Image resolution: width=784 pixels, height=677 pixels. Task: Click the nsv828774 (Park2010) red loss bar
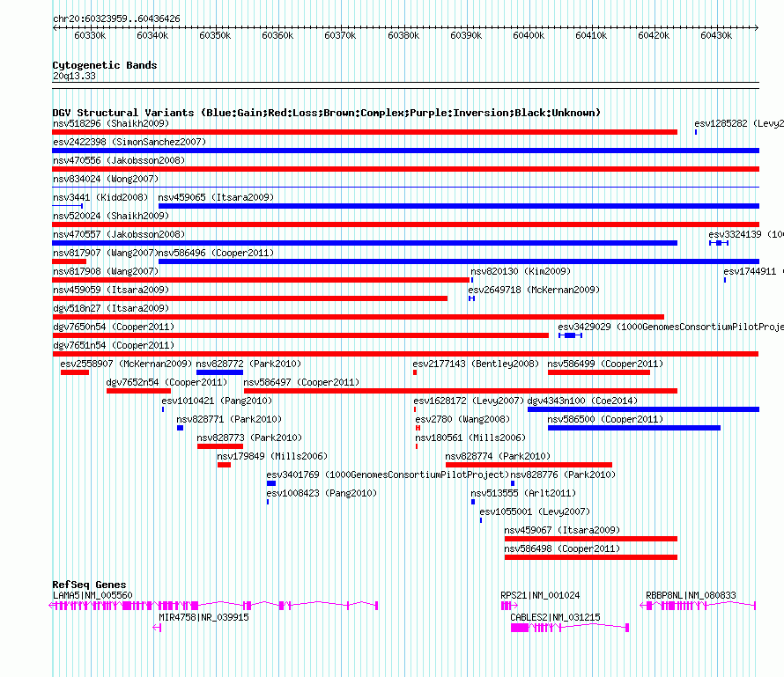529,465
